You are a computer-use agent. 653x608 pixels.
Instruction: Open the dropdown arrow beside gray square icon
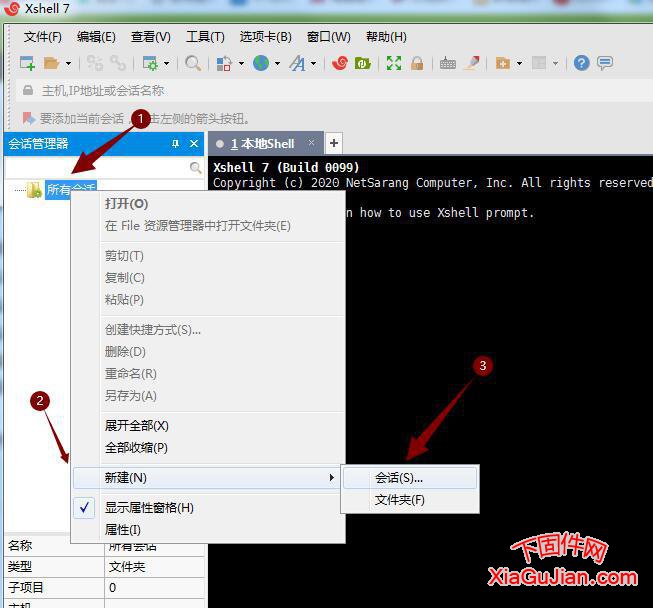[555, 64]
